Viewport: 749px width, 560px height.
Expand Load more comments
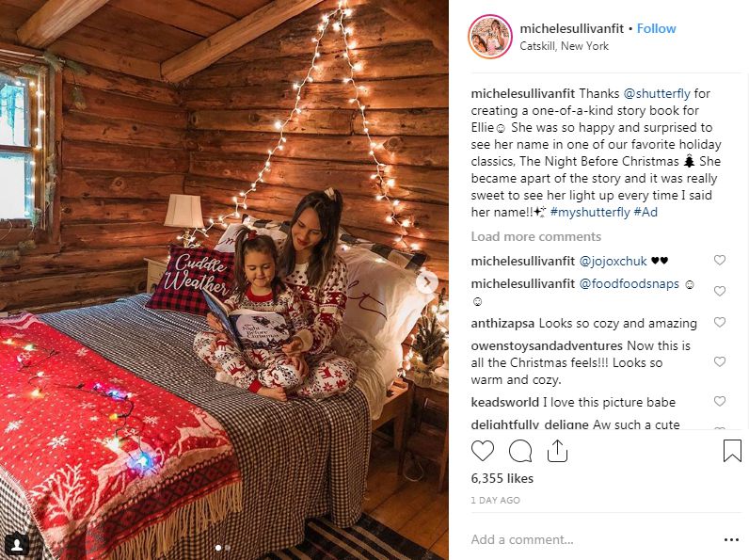pos(536,236)
